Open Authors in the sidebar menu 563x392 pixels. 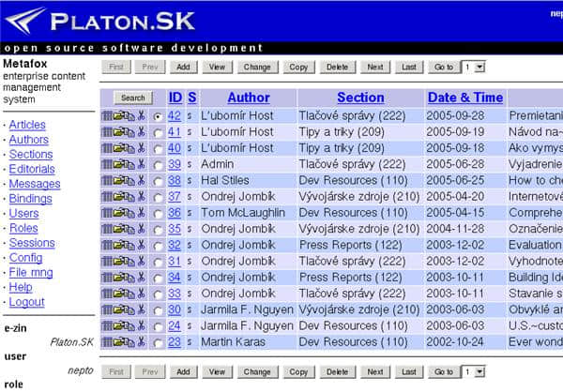(29, 140)
